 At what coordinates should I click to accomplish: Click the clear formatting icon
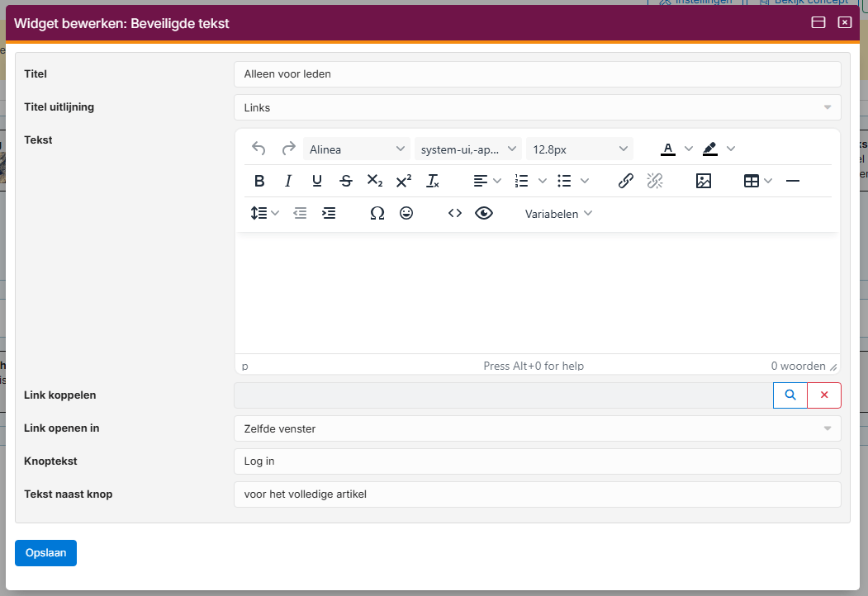(x=433, y=181)
